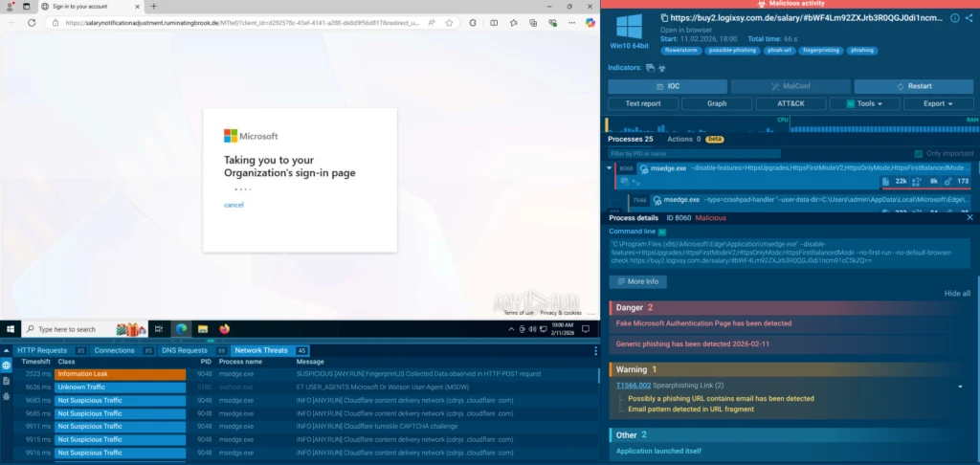Expand the Spearphishing Link warning entry

click(x=960, y=386)
